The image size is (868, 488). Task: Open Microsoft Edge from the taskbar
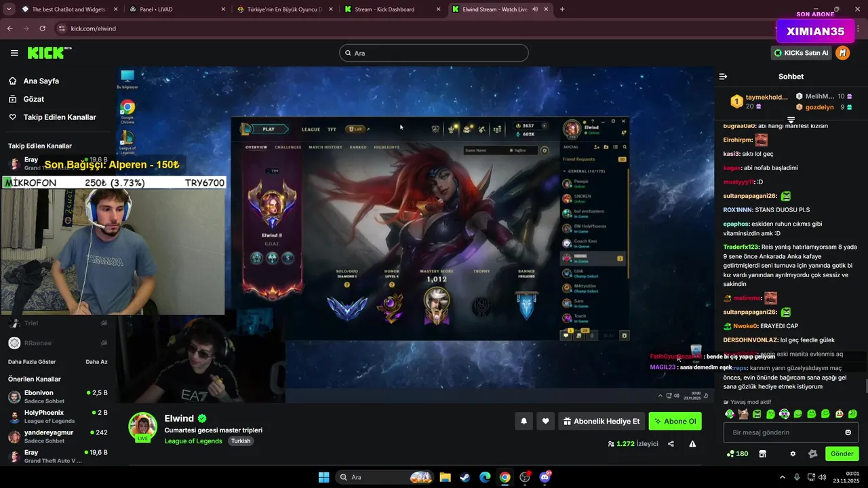(485, 477)
